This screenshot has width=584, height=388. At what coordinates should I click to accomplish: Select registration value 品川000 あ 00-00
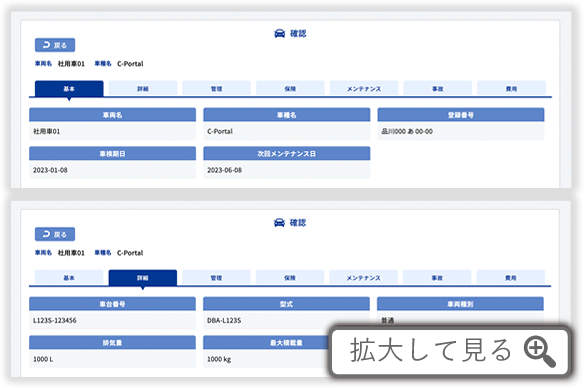[x=407, y=131]
